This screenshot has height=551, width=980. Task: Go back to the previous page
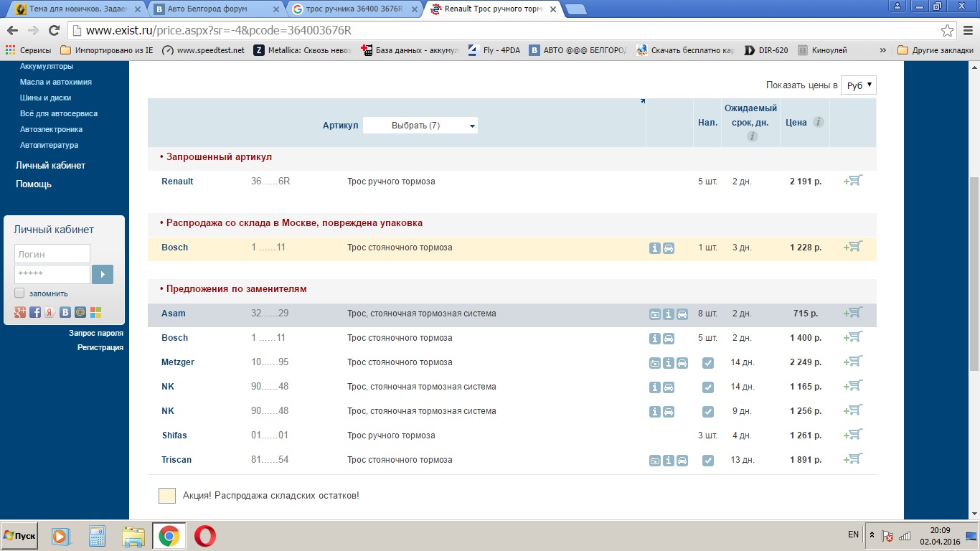pyautogui.click(x=12, y=31)
